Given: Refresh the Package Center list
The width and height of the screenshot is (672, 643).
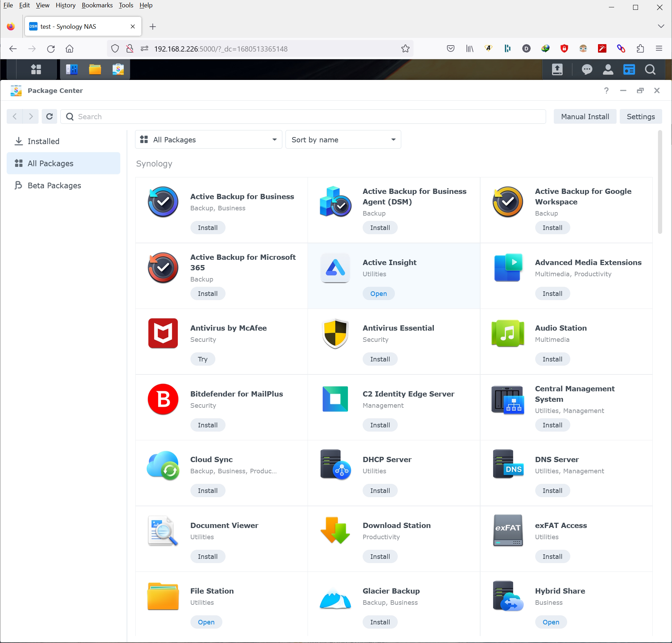Looking at the screenshot, I should coord(49,116).
